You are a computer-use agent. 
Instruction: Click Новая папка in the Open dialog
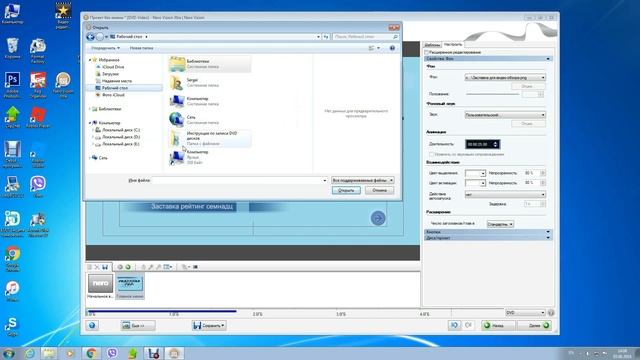141,48
